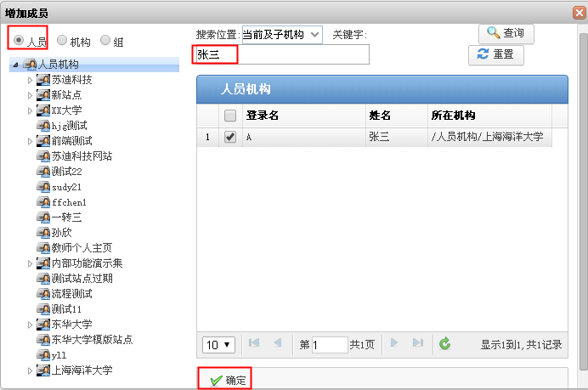The width and height of the screenshot is (588, 390).
Task: Click the keyword field containing 张三
Action: [281, 55]
